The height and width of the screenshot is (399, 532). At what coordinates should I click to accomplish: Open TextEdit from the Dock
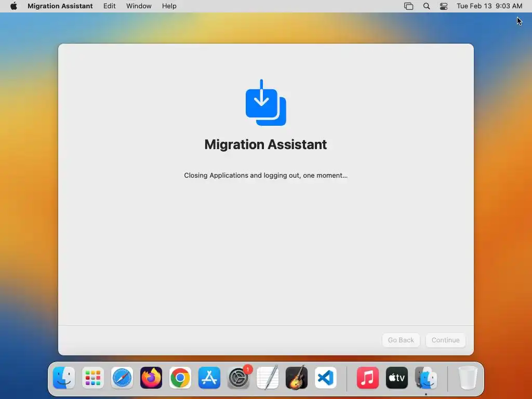268,378
